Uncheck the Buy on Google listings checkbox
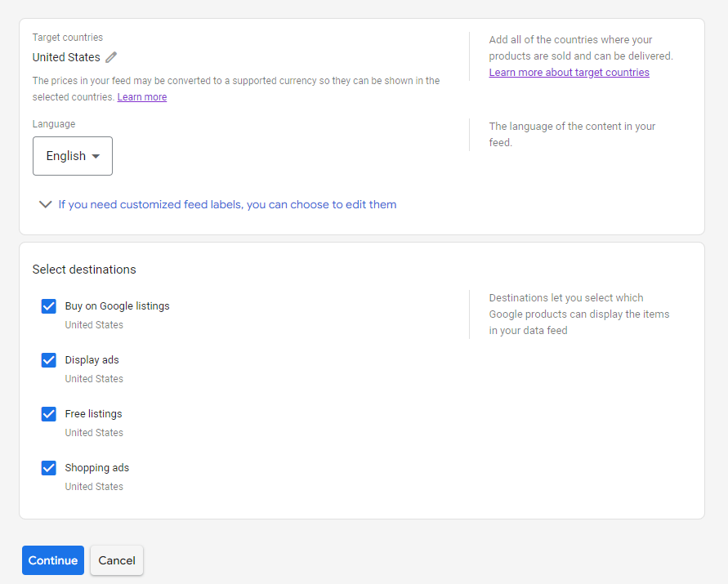The image size is (728, 584). click(49, 306)
